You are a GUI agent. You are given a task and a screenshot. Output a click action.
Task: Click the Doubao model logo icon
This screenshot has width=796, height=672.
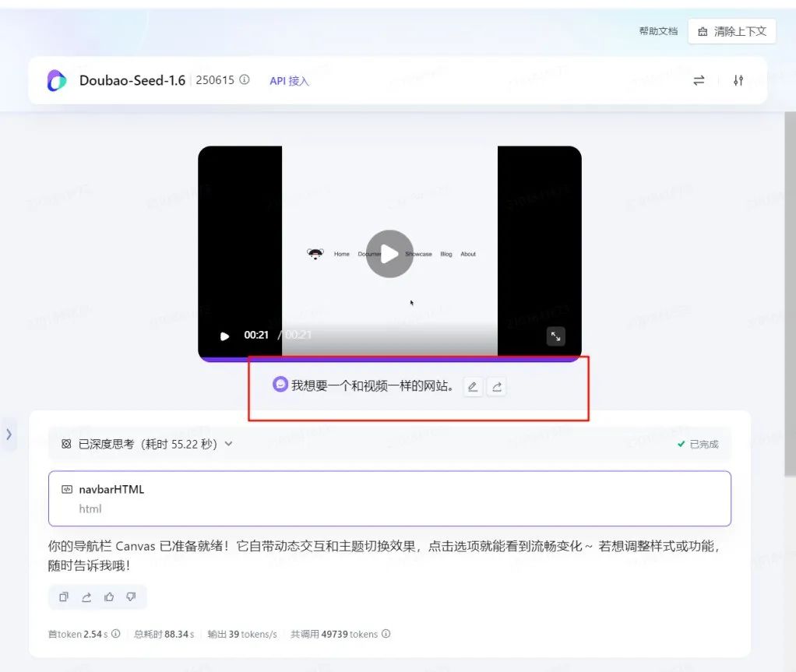(x=57, y=80)
